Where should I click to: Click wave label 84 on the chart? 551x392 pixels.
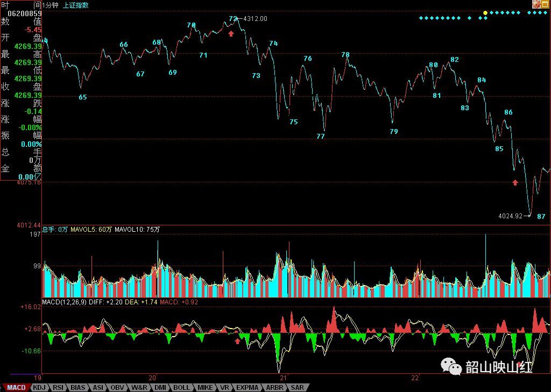click(x=482, y=80)
